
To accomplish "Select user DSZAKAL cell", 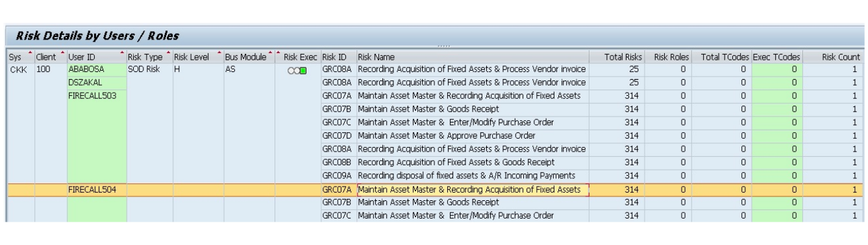I will (x=96, y=82).
